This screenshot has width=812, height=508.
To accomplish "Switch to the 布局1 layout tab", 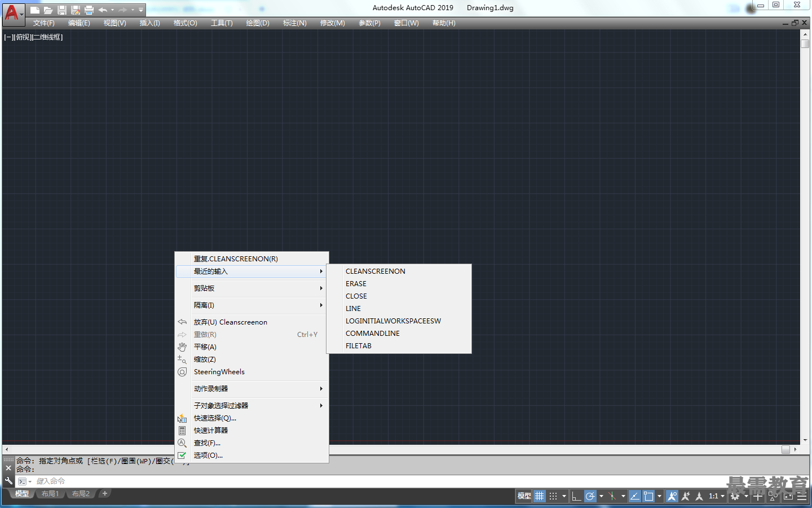I will [50, 494].
